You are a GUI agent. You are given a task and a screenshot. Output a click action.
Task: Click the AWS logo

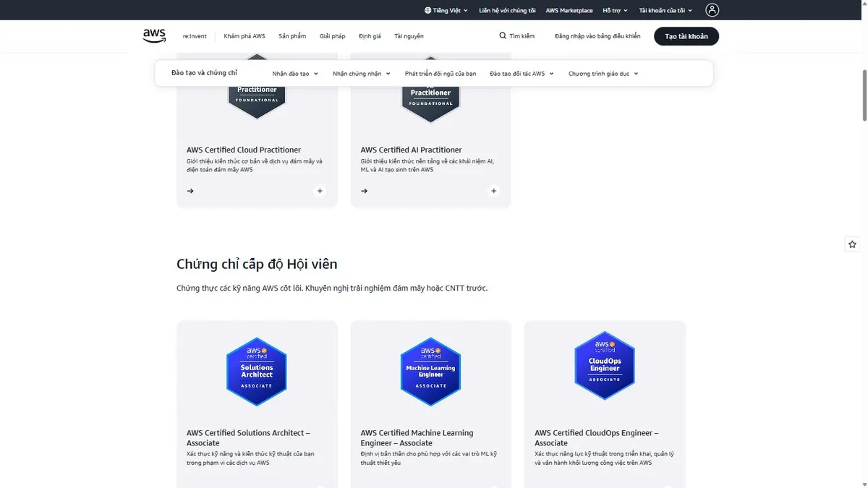point(154,36)
